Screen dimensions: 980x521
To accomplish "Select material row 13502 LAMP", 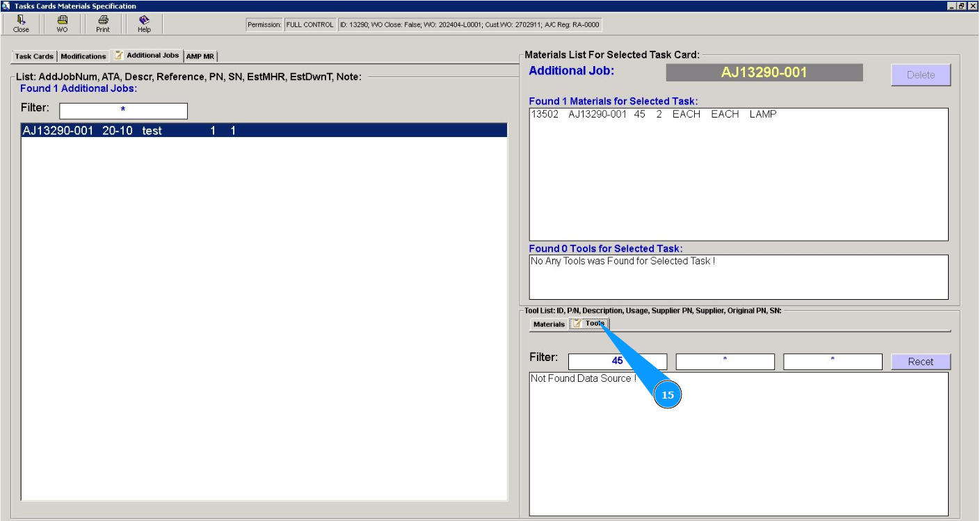I will [x=738, y=114].
